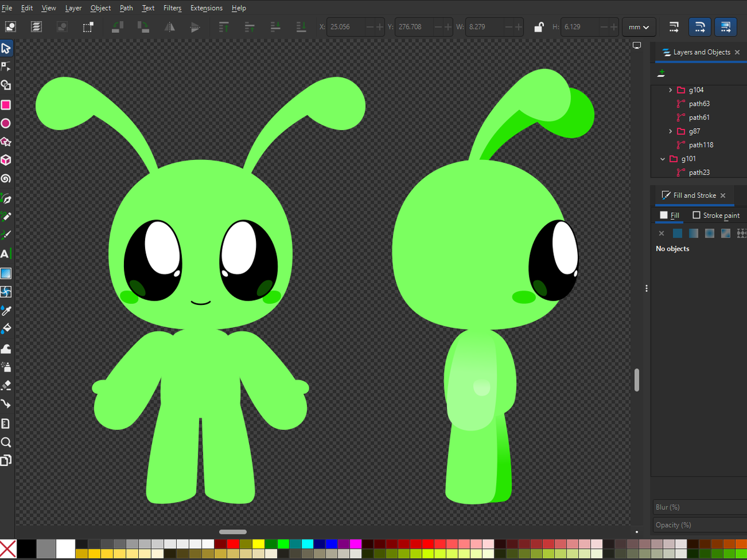The height and width of the screenshot is (560, 747).
Task: Select the Tweak tool
Action: (6, 348)
